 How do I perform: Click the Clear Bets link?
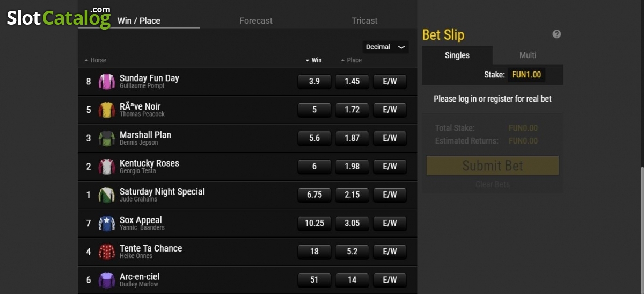coord(493,184)
